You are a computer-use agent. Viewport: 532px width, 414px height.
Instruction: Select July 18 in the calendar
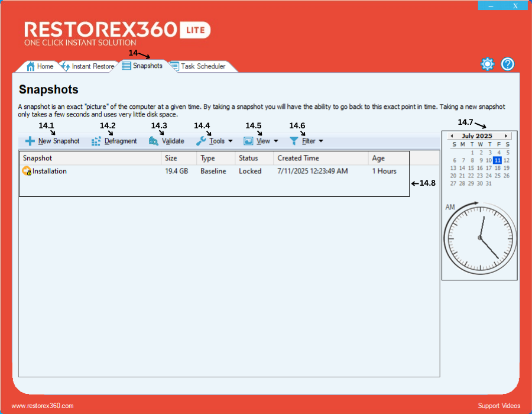[498, 168]
